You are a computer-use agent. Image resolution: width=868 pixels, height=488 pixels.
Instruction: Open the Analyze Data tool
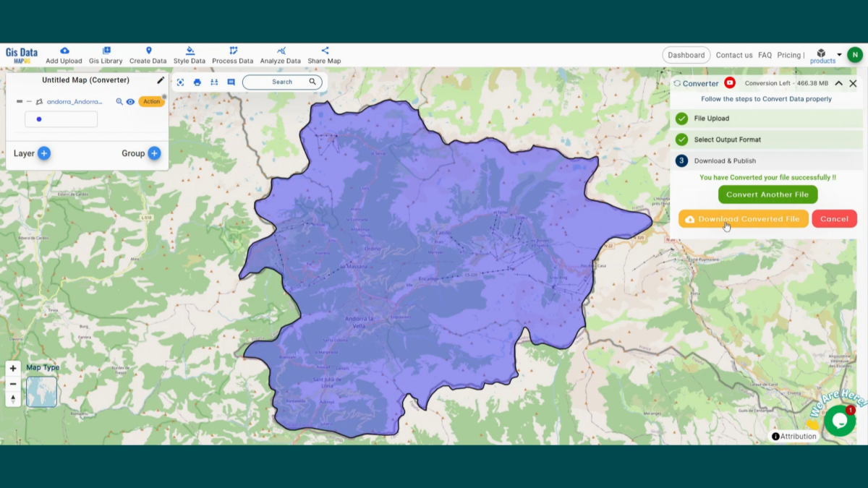tap(281, 54)
